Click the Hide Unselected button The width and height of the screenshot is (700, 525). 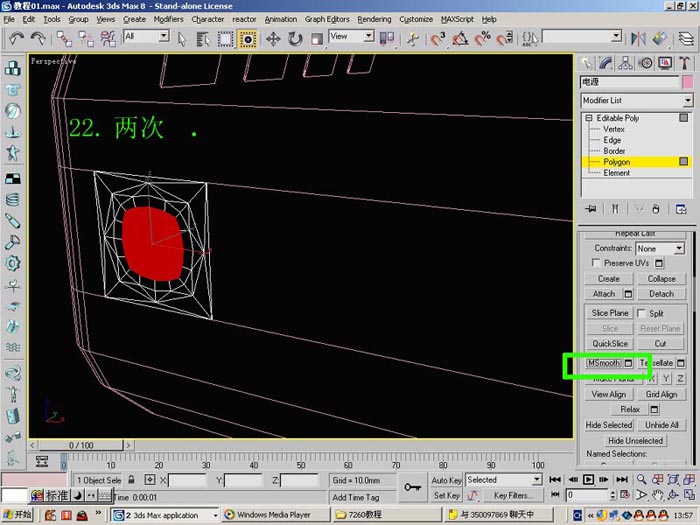click(x=635, y=441)
